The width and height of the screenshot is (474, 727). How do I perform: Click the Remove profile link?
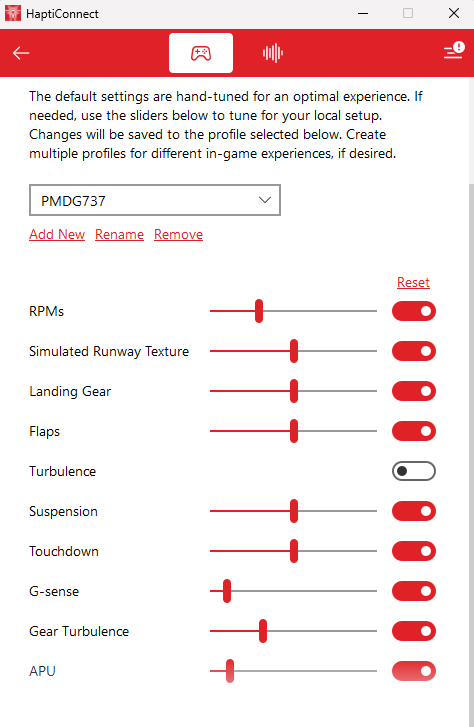(179, 234)
